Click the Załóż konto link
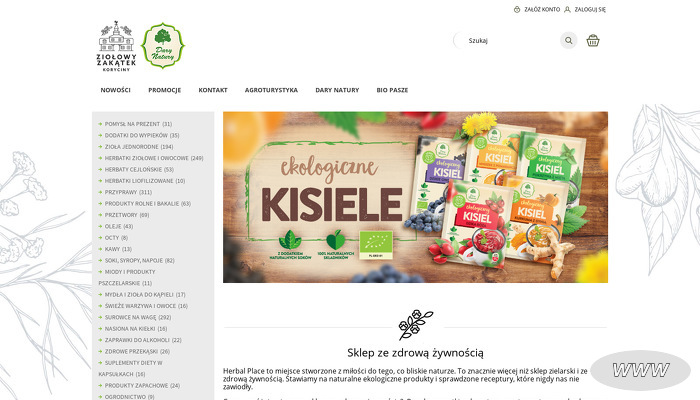Viewport: 700px width, 400px height. pos(542,9)
